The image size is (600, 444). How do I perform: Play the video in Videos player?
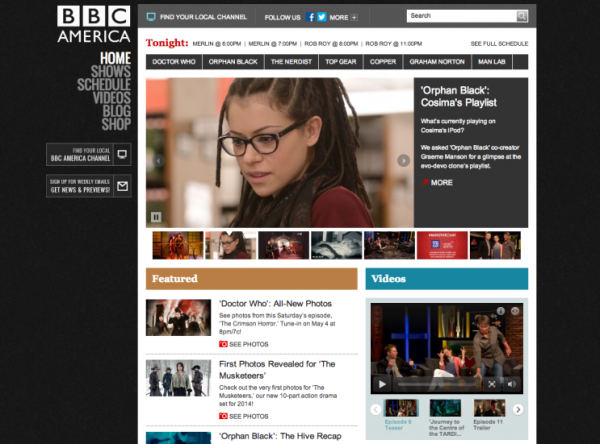point(382,384)
